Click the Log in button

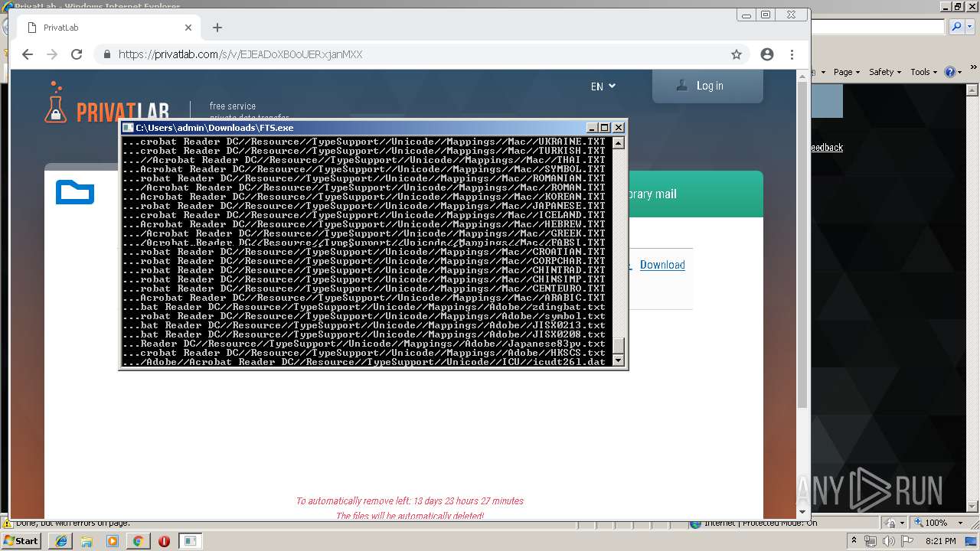pyautogui.click(x=707, y=86)
